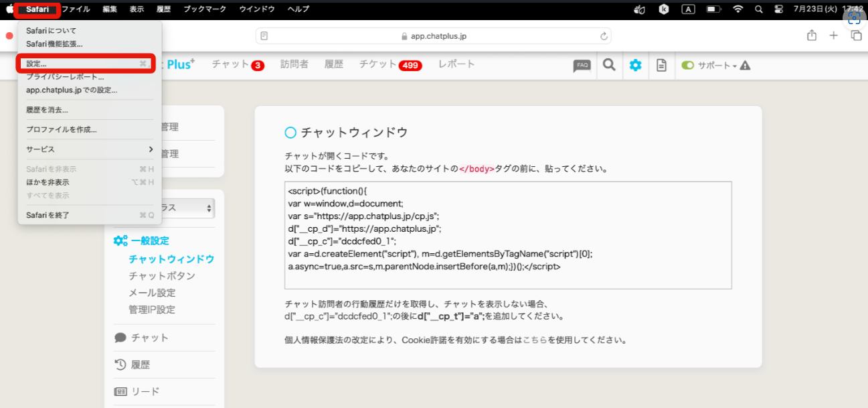Toggle the green サポート status switch
This screenshot has height=408, width=868.
(688, 66)
